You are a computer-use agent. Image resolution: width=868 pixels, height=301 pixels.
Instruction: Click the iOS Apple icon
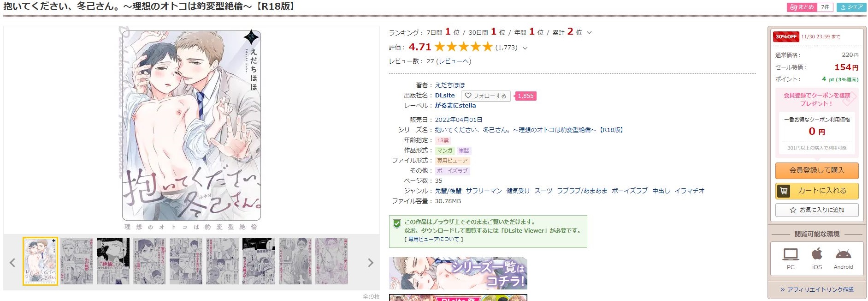click(817, 253)
